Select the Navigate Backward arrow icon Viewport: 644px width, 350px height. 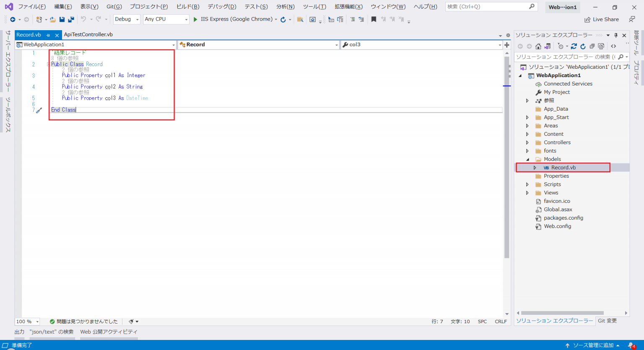[13, 19]
